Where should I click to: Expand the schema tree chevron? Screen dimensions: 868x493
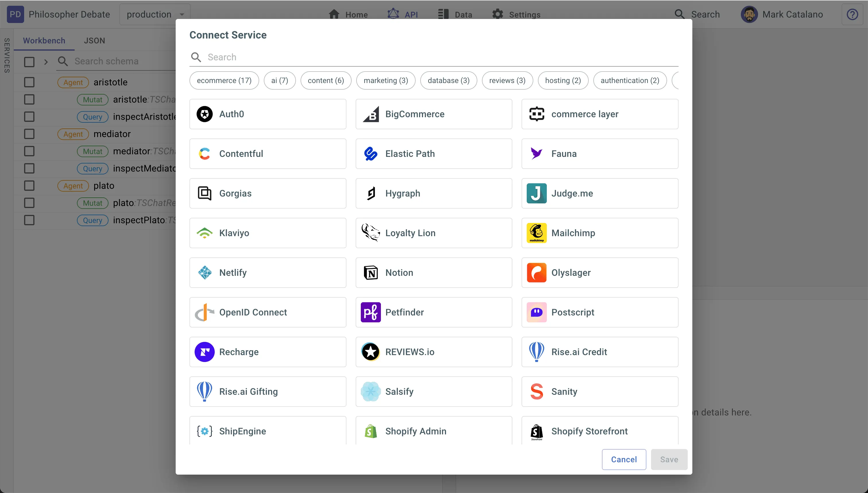46,62
